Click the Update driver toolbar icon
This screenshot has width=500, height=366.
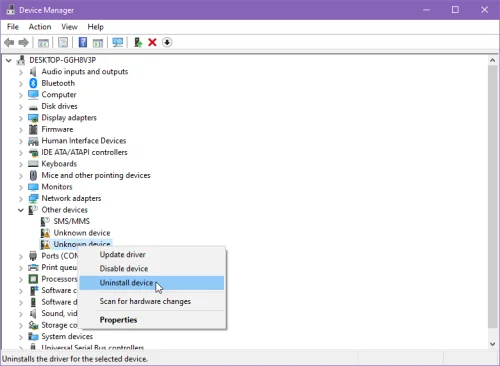coord(138,42)
